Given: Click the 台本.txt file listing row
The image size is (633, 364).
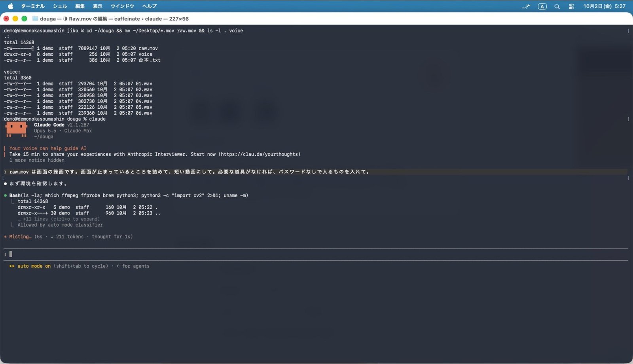Looking at the screenshot, I should coord(82,60).
